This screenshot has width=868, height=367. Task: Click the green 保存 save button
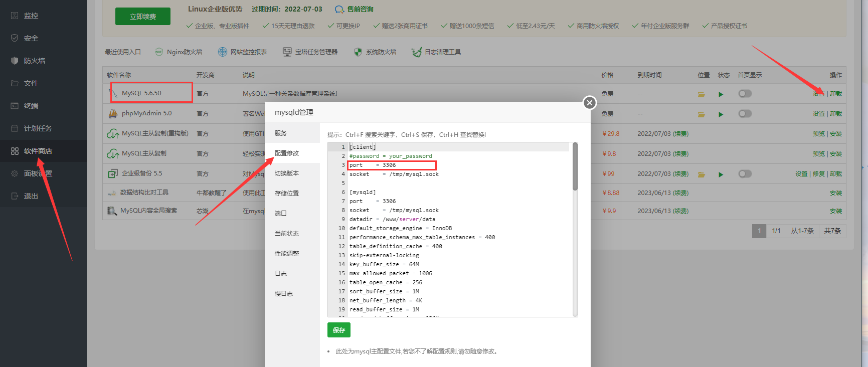point(339,330)
